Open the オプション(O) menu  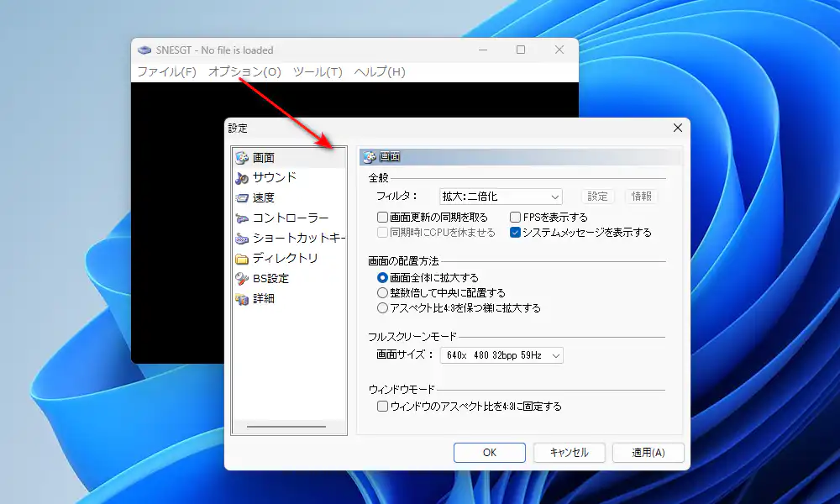[x=244, y=71]
